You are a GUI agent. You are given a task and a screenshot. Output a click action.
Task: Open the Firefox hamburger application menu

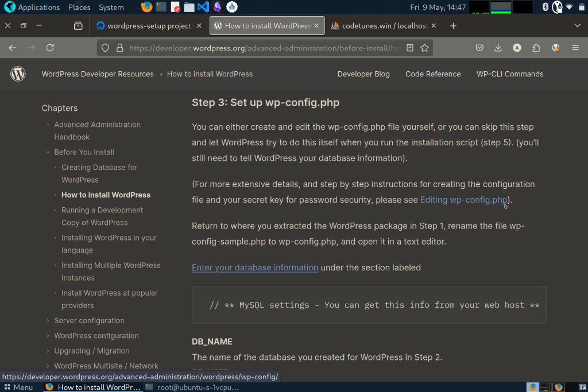pos(575,48)
